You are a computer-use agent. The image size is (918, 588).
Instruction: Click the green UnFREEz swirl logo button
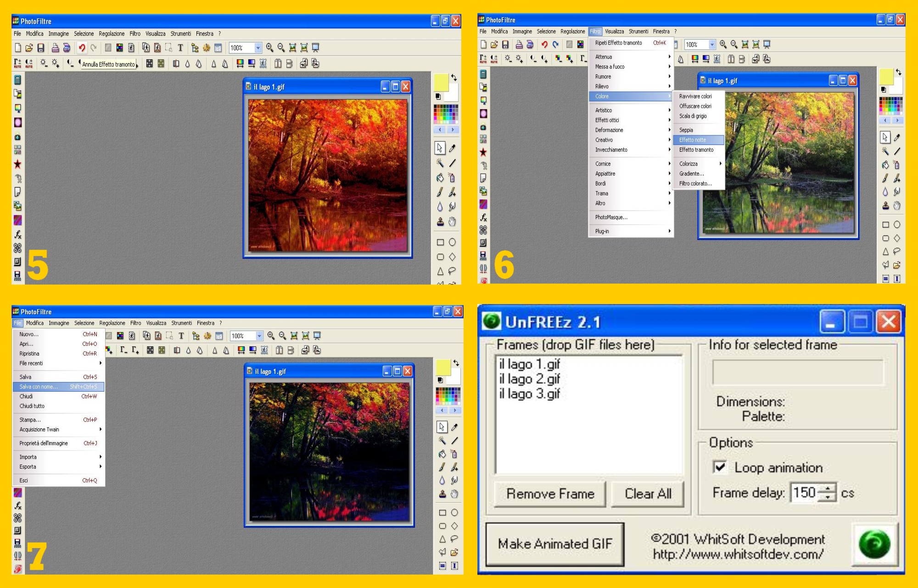874,544
